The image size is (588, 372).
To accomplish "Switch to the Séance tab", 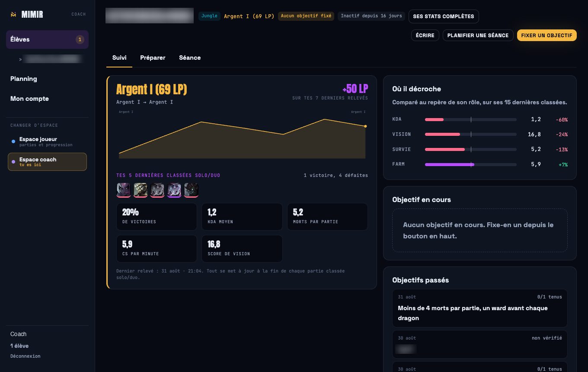I will (x=190, y=58).
